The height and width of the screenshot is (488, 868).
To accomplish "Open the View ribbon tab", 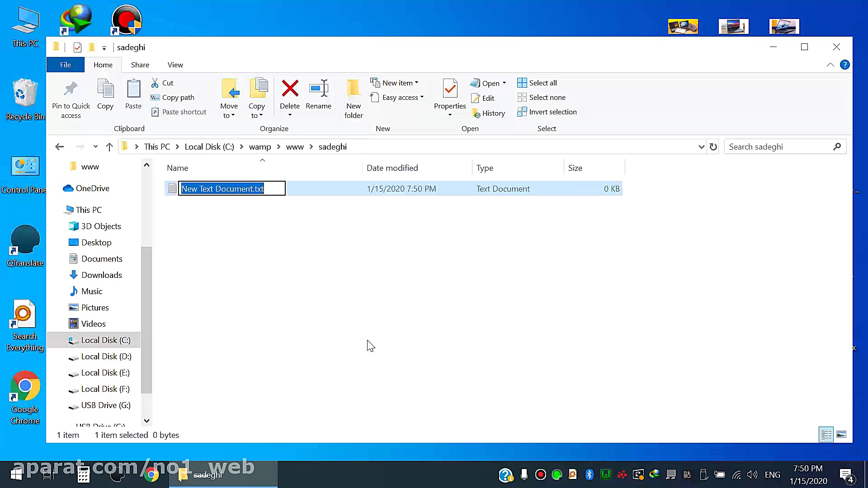I will coord(175,65).
